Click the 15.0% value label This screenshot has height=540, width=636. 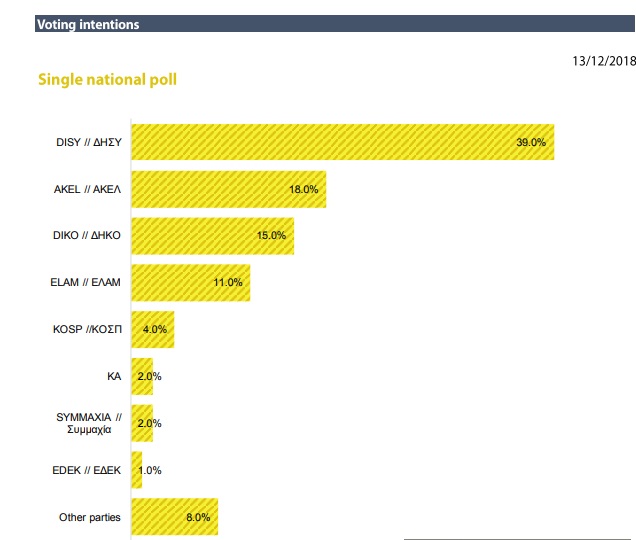click(x=271, y=236)
